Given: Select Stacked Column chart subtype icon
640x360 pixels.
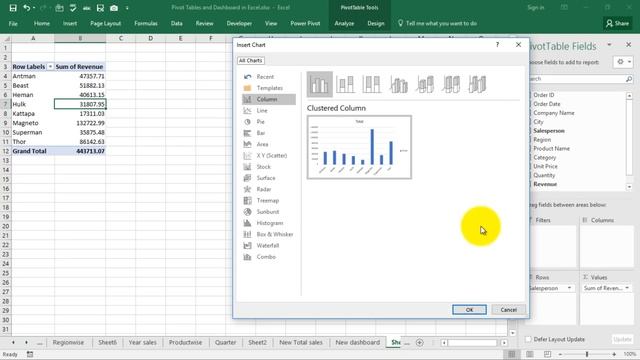Looking at the screenshot, I should pos(345,84).
